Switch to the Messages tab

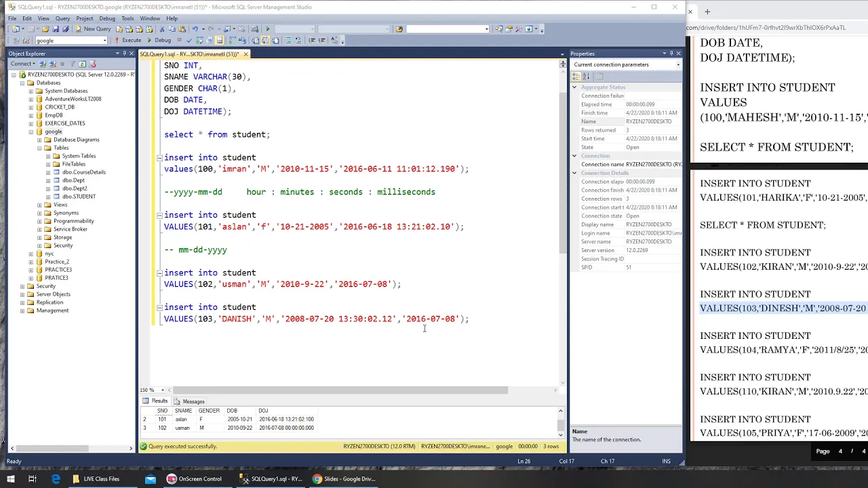point(189,401)
